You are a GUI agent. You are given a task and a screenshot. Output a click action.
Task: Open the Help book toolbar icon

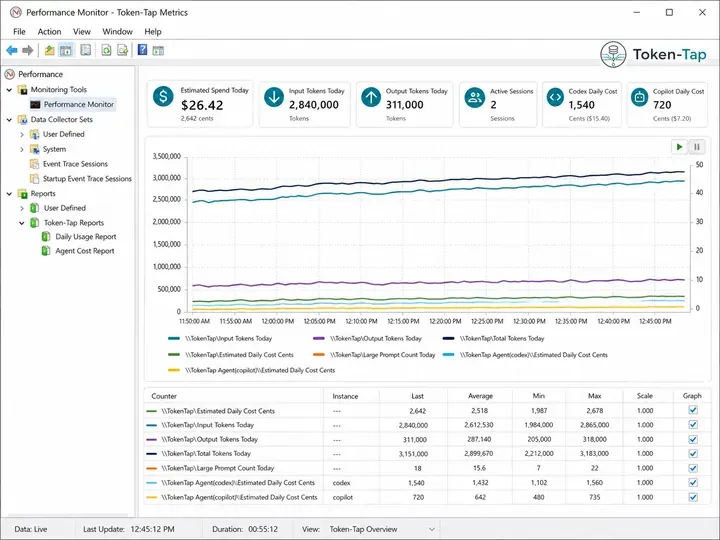point(143,50)
